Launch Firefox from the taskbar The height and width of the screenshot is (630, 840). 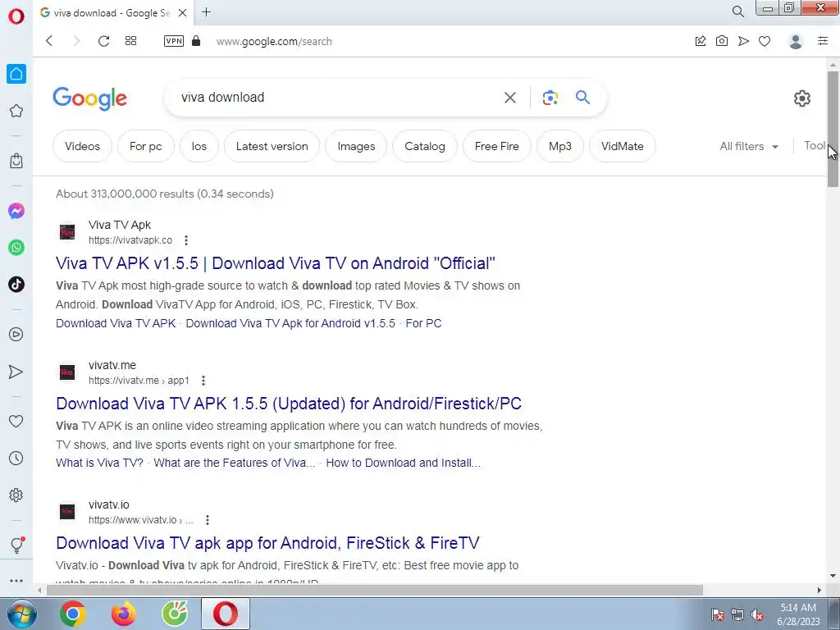[x=124, y=614]
